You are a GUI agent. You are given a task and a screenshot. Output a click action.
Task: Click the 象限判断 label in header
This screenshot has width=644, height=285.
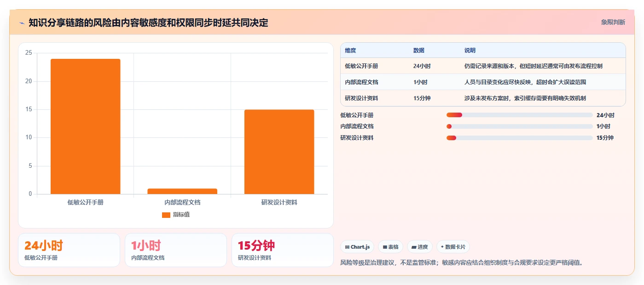pos(613,22)
